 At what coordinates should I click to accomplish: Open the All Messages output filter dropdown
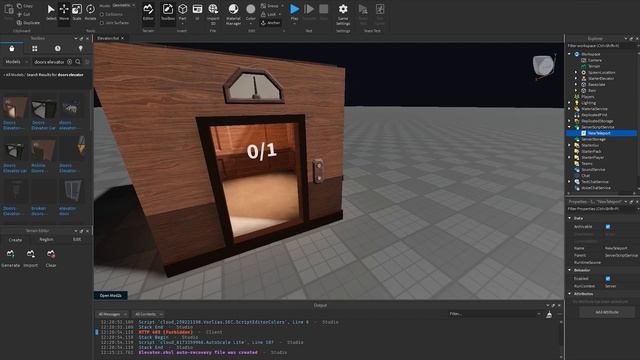[x=112, y=314]
